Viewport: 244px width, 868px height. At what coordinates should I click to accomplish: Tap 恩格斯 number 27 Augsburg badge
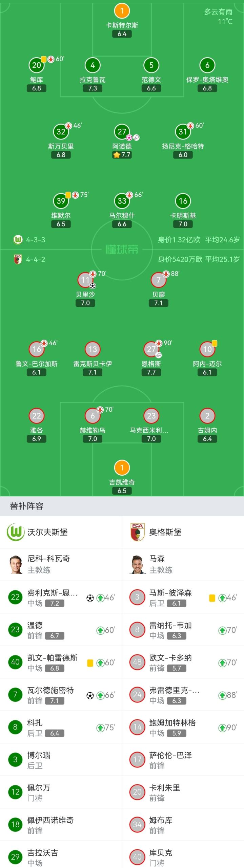click(x=151, y=349)
